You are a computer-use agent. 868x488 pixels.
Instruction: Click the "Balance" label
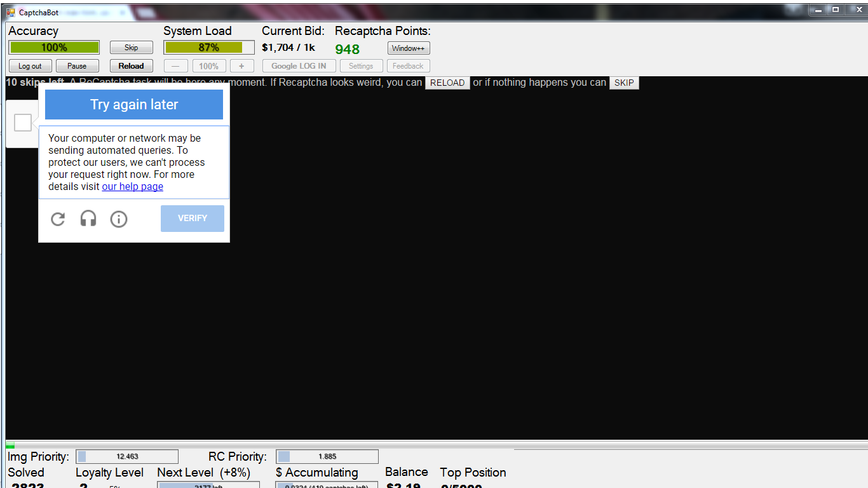point(406,472)
